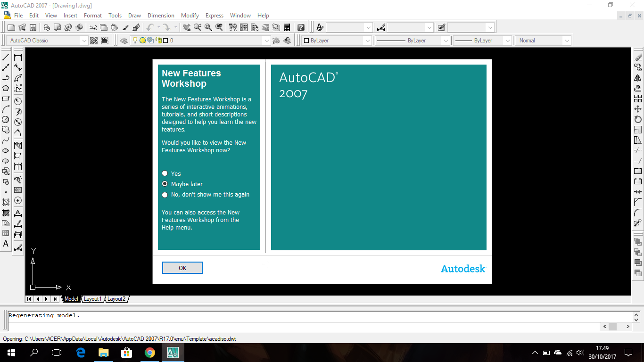Expand the Undo history arrow

pos(159,27)
